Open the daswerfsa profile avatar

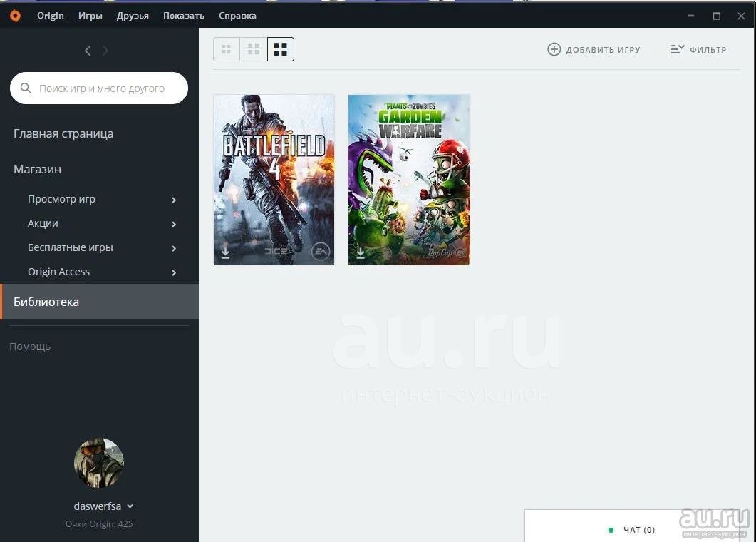pos(99,463)
